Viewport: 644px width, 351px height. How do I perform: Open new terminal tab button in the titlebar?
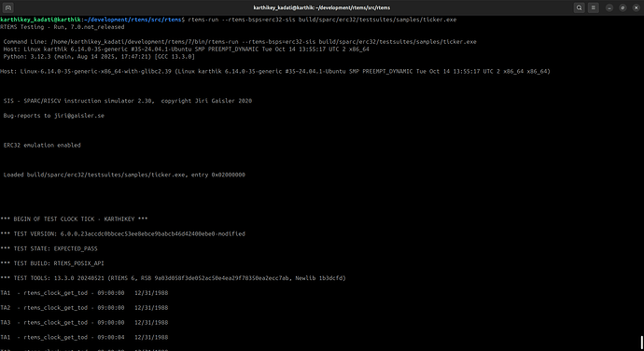point(7,7)
